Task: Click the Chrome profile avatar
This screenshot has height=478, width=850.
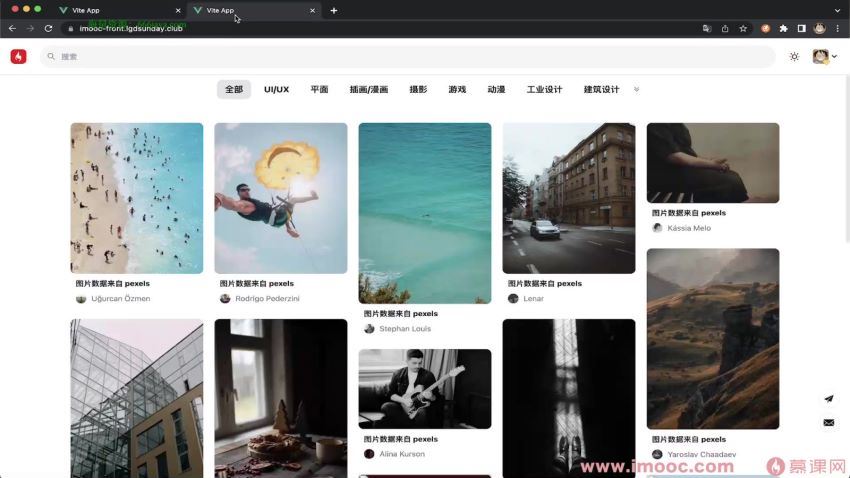Action: click(820, 28)
